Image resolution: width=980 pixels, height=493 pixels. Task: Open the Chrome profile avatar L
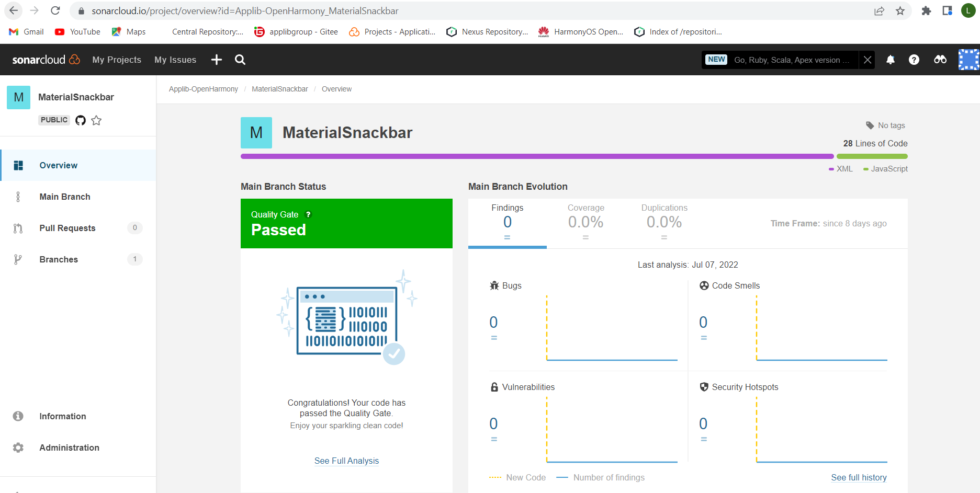[x=968, y=10]
